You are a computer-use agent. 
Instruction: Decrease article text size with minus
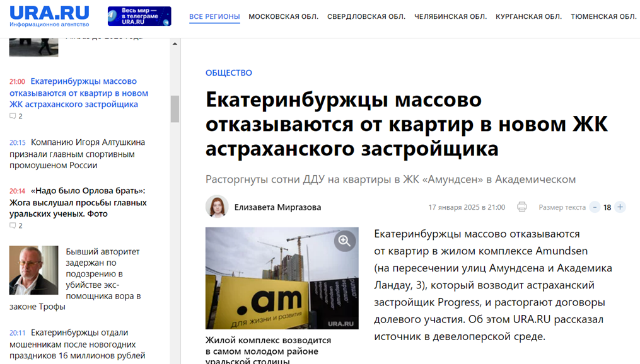595,207
